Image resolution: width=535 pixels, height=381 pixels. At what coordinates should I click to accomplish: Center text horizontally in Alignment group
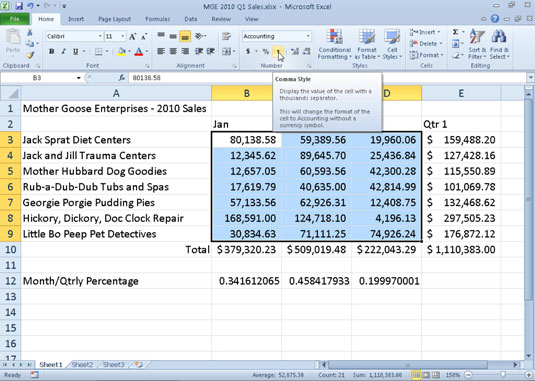[173, 52]
